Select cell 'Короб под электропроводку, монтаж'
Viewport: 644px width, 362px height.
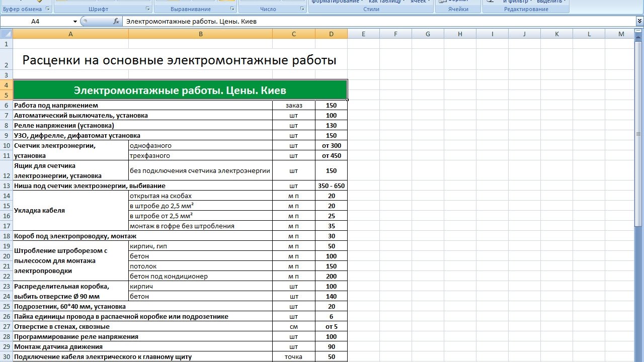point(142,236)
